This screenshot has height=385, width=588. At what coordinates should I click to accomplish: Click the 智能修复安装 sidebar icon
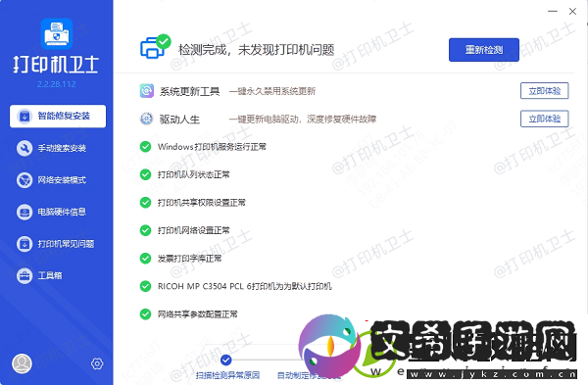tap(24, 117)
